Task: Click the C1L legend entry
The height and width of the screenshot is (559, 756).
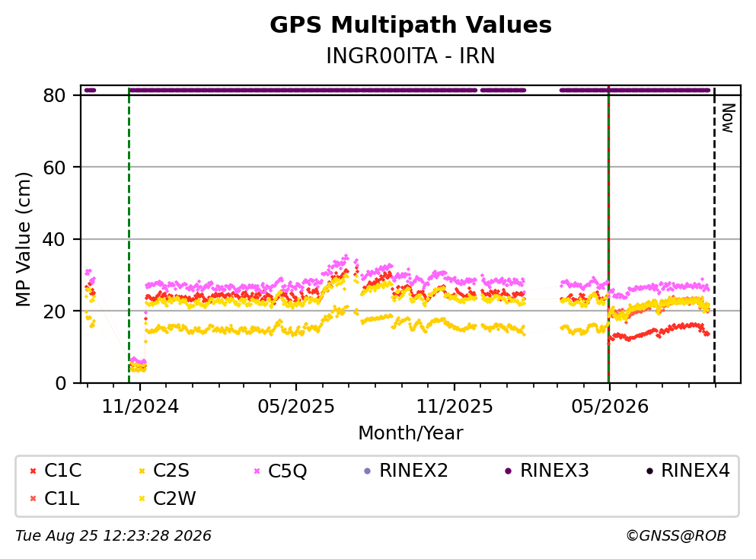Action: click(x=54, y=499)
